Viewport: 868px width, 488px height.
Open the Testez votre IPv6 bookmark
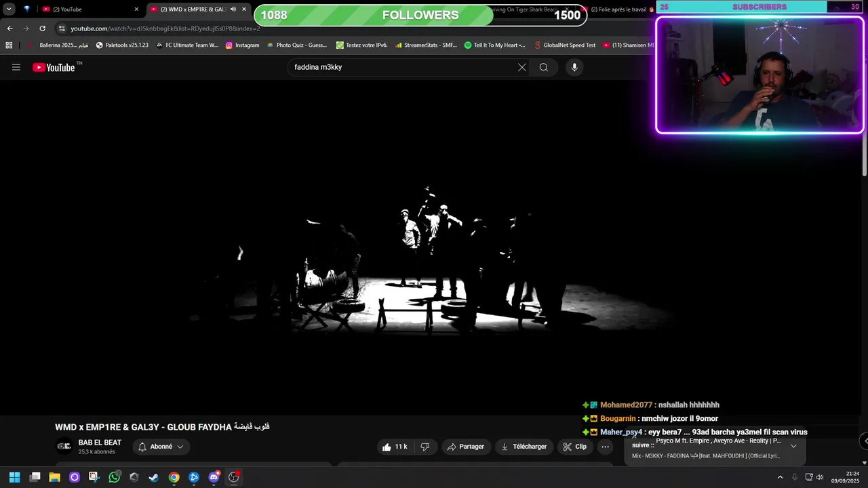click(361, 45)
